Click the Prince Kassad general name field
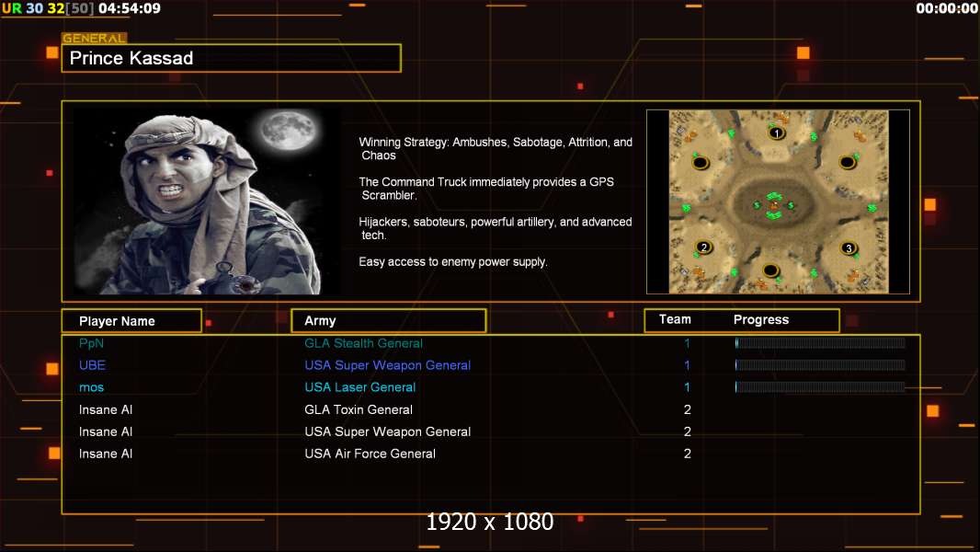The width and height of the screenshot is (980, 552). pyautogui.click(x=232, y=58)
